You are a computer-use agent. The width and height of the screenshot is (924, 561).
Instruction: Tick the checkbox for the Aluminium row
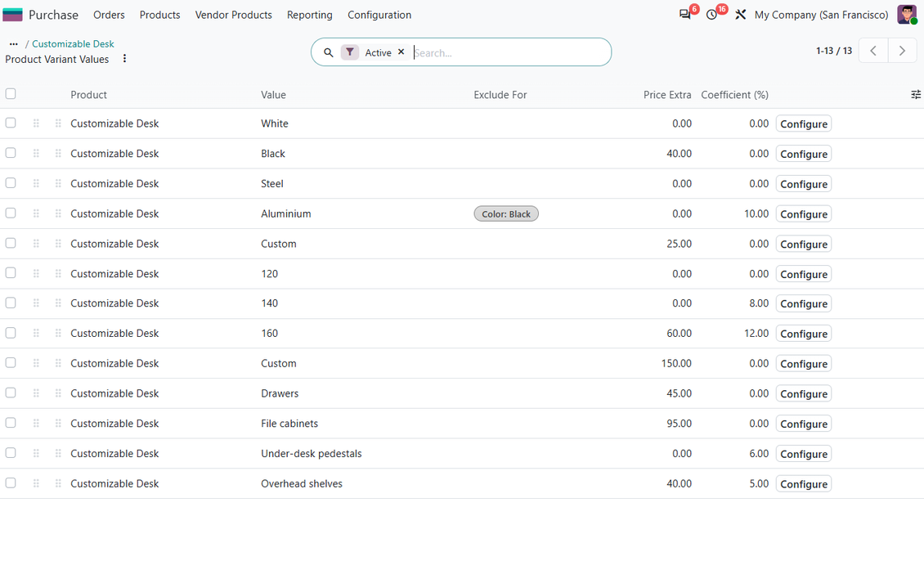[x=11, y=213]
